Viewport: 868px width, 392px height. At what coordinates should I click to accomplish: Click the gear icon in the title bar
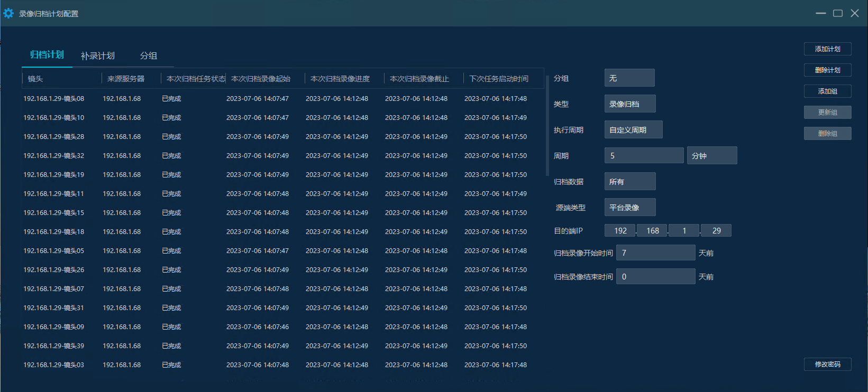8,13
